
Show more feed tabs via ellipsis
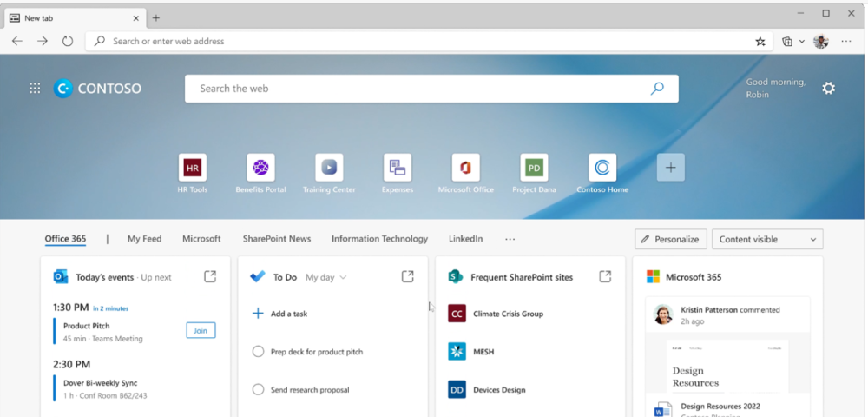coord(510,239)
